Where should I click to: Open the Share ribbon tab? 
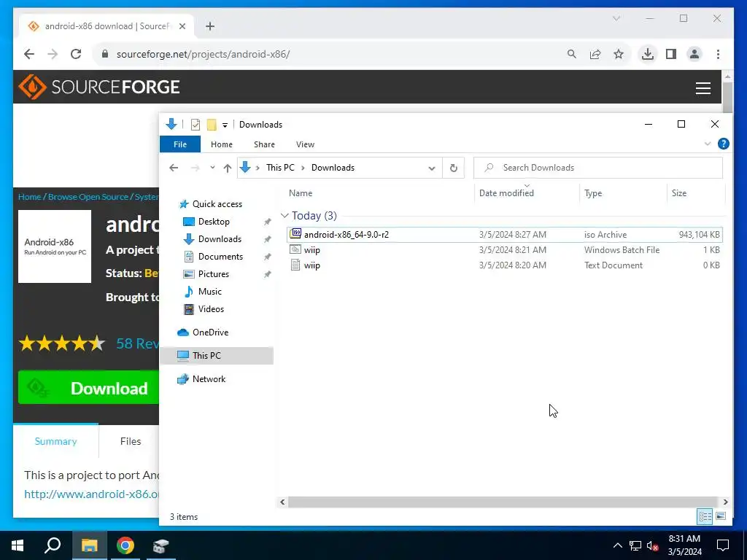tap(264, 144)
